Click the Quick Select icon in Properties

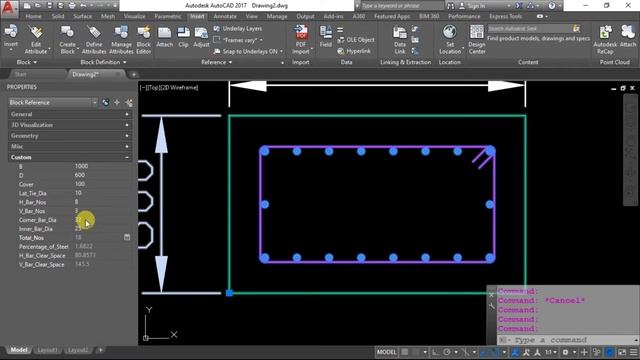pos(129,102)
